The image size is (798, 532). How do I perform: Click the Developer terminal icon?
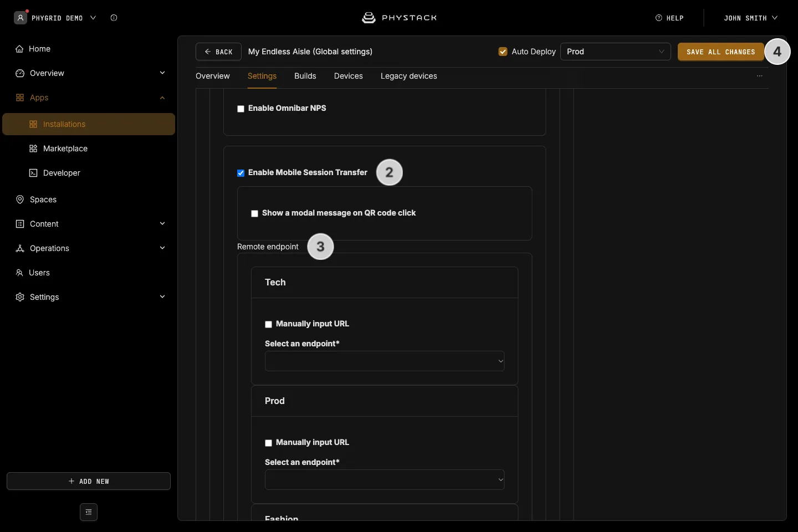point(33,173)
